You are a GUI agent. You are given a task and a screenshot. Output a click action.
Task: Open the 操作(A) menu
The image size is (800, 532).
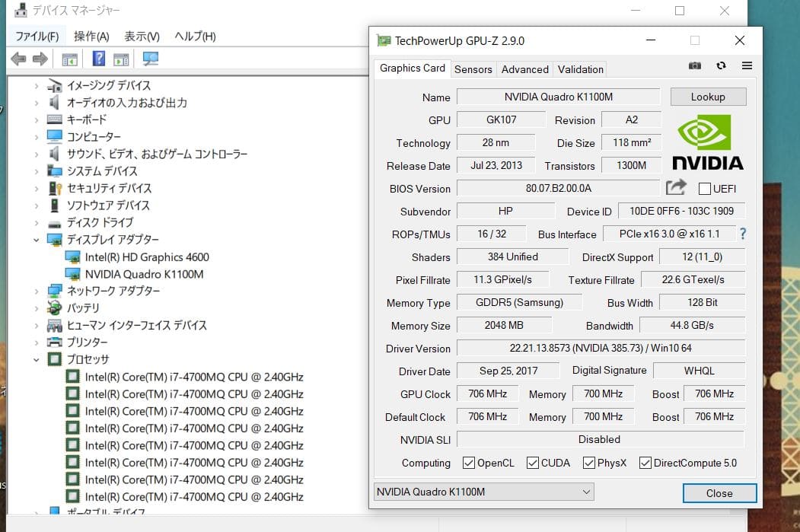pyautogui.click(x=91, y=37)
